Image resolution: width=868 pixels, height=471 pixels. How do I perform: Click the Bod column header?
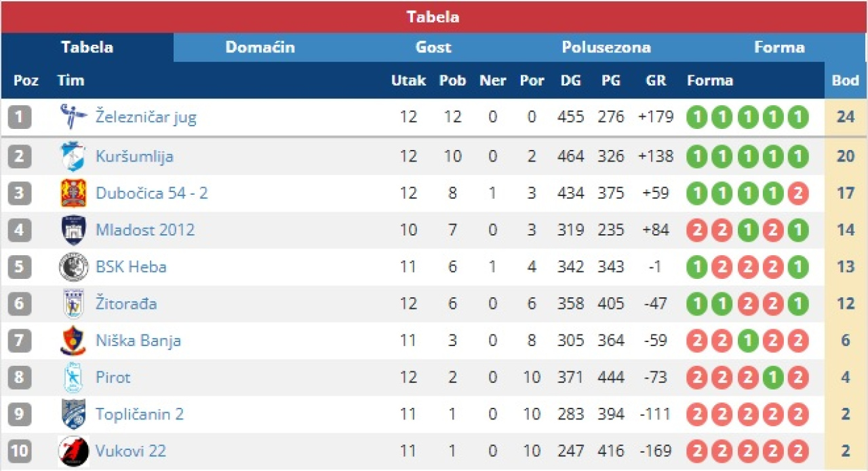pyautogui.click(x=845, y=80)
